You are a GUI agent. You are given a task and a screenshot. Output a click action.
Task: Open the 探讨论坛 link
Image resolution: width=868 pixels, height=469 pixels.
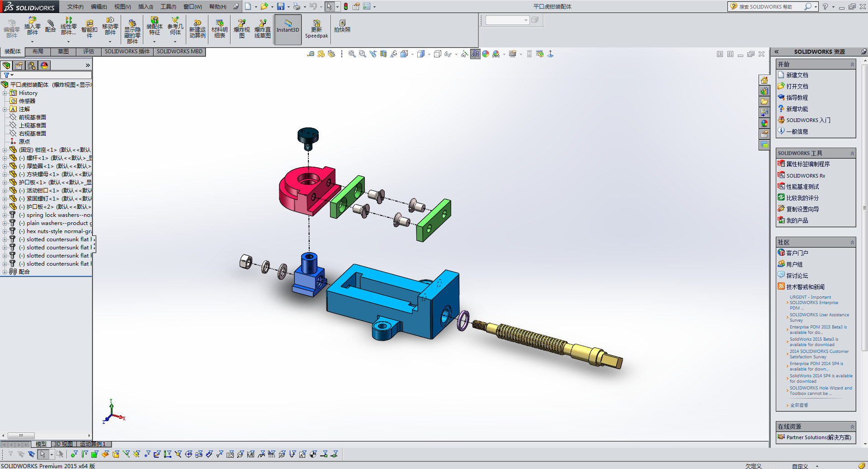click(797, 276)
